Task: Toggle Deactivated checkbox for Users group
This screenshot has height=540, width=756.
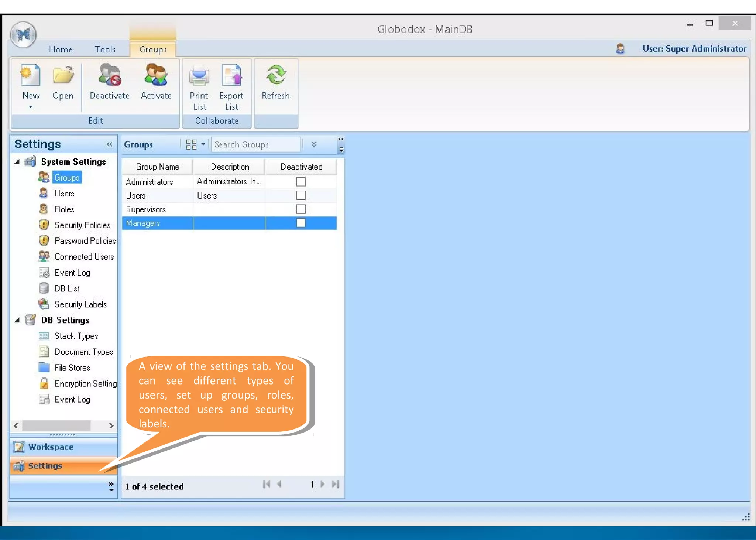Action: click(301, 195)
